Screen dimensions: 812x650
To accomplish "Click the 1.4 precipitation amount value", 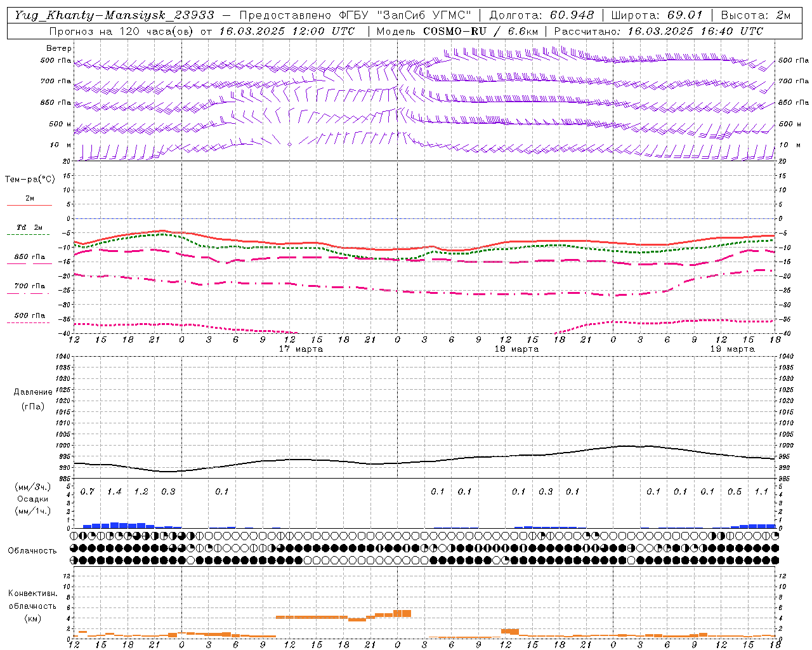I will pos(114,492).
